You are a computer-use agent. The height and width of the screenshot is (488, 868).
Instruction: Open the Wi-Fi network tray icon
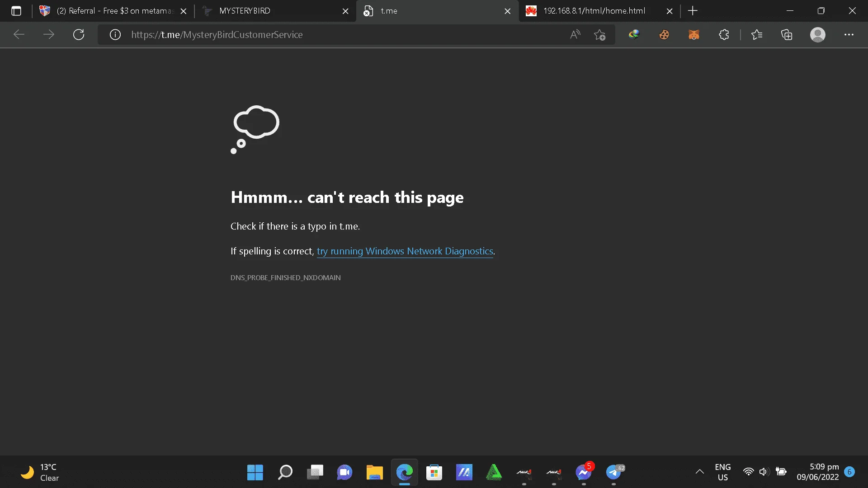[748, 472]
